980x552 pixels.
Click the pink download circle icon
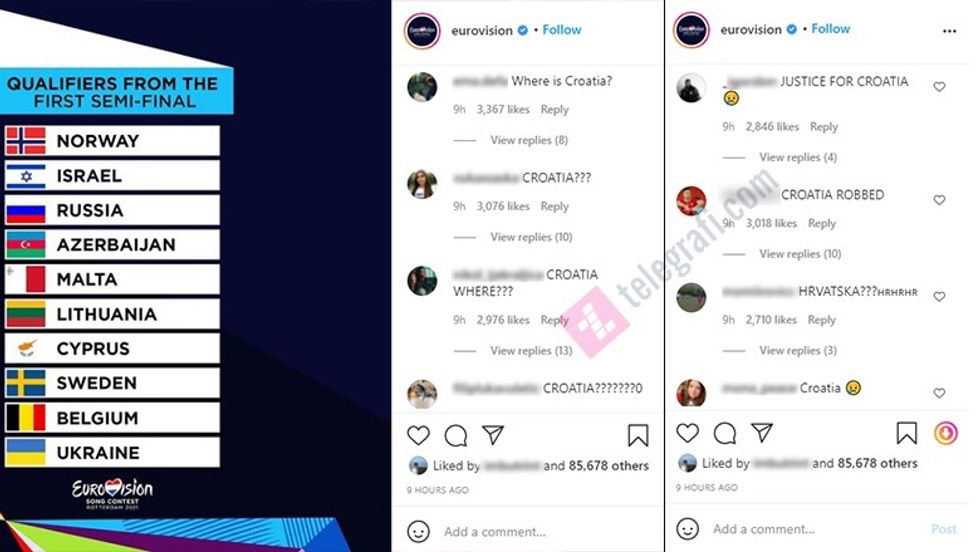pyautogui.click(x=946, y=433)
